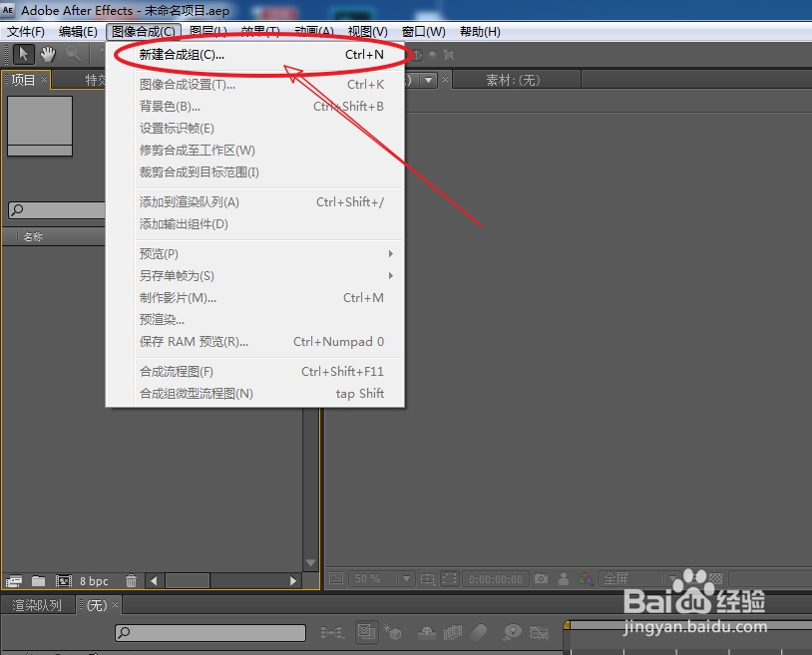
Task: Open the 全屏 resolution dropdown
Action: (x=639, y=578)
